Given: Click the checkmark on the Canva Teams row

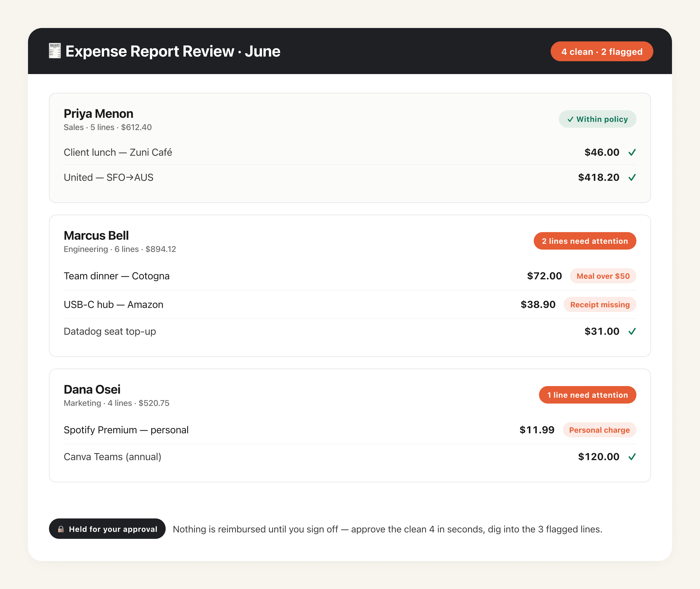Looking at the screenshot, I should pos(632,456).
